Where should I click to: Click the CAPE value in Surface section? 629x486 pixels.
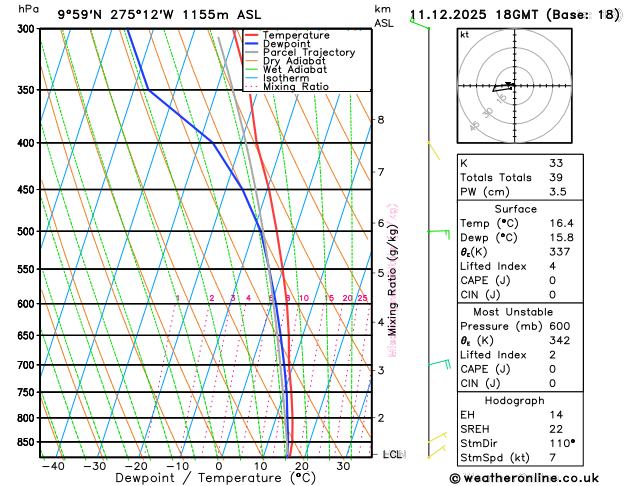point(552,280)
